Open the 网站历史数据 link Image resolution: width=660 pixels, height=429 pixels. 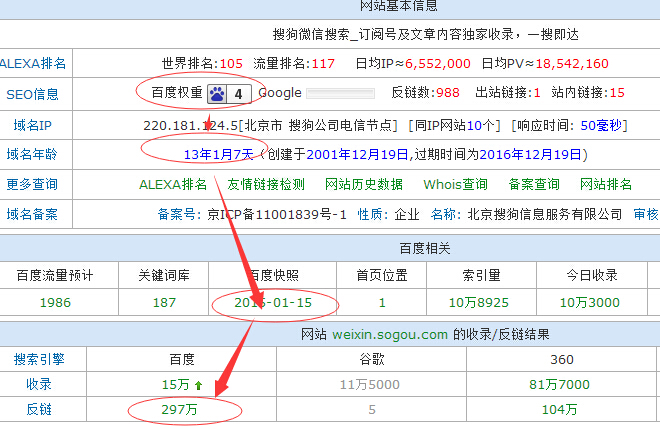click(364, 184)
